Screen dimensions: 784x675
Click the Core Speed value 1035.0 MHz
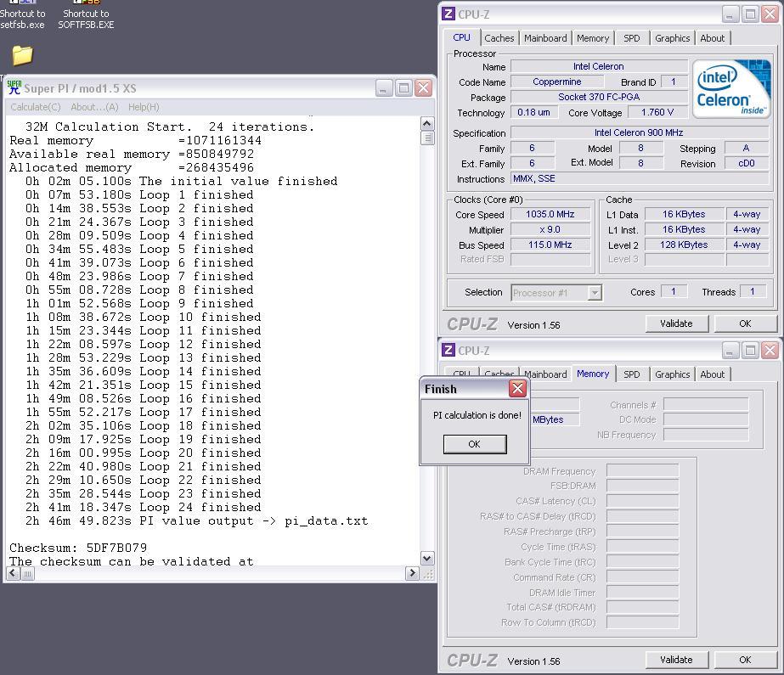(x=550, y=214)
